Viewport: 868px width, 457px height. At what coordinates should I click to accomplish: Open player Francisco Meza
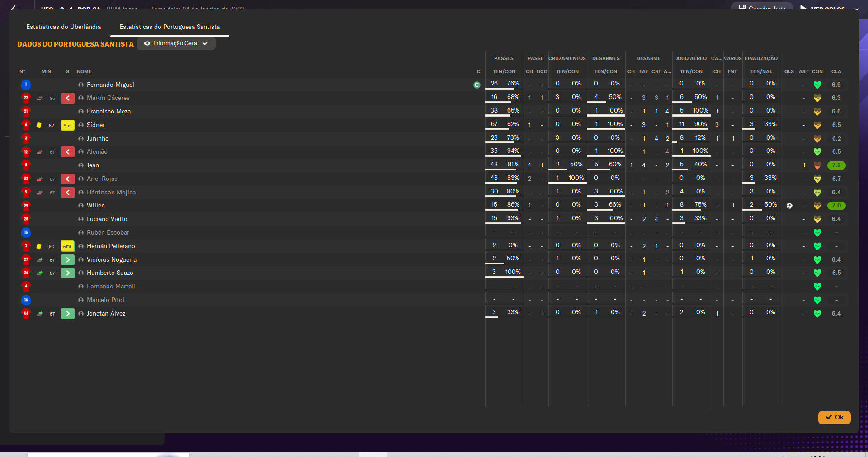click(108, 111)
